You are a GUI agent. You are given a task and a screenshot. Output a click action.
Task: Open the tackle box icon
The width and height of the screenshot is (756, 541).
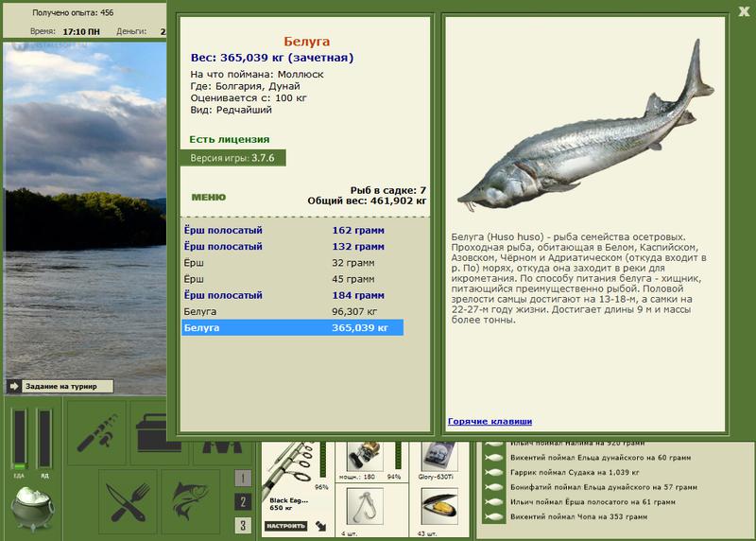(151, 432)
